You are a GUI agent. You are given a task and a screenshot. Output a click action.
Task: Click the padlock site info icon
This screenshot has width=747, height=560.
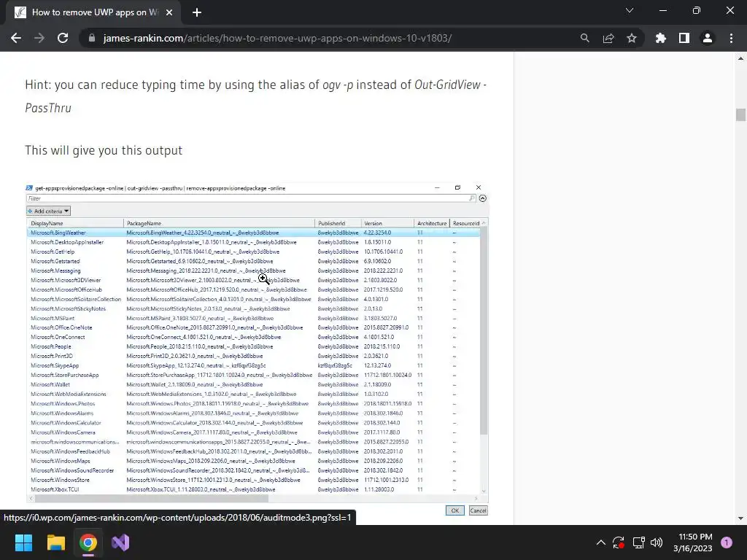coord(92,38)
